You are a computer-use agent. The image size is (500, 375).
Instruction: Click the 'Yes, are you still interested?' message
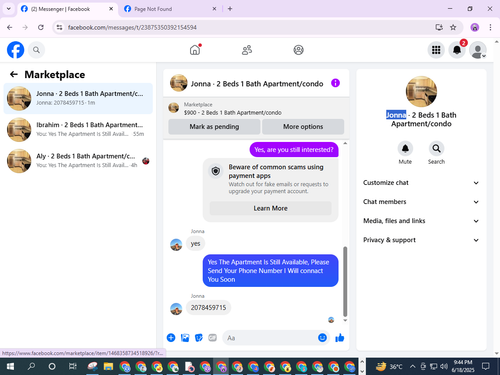pyautogui.click(x=294, y=150)
